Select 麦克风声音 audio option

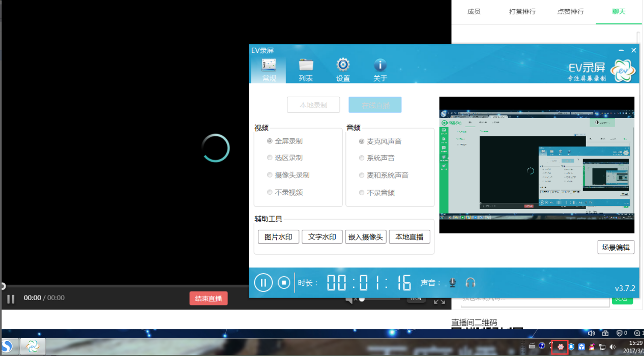point(380,141)
